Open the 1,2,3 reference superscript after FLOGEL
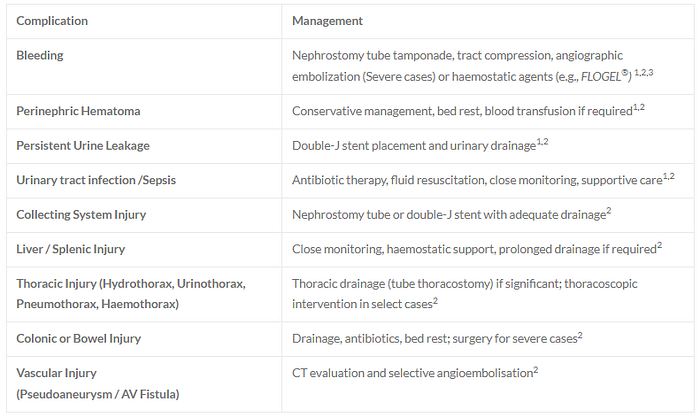Viewport: 700px width, 419px height. tap(644, 72)
